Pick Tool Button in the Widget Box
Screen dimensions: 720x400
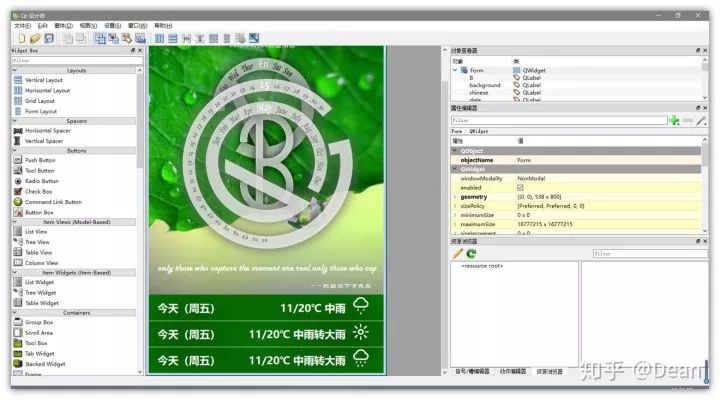point(39,171)
